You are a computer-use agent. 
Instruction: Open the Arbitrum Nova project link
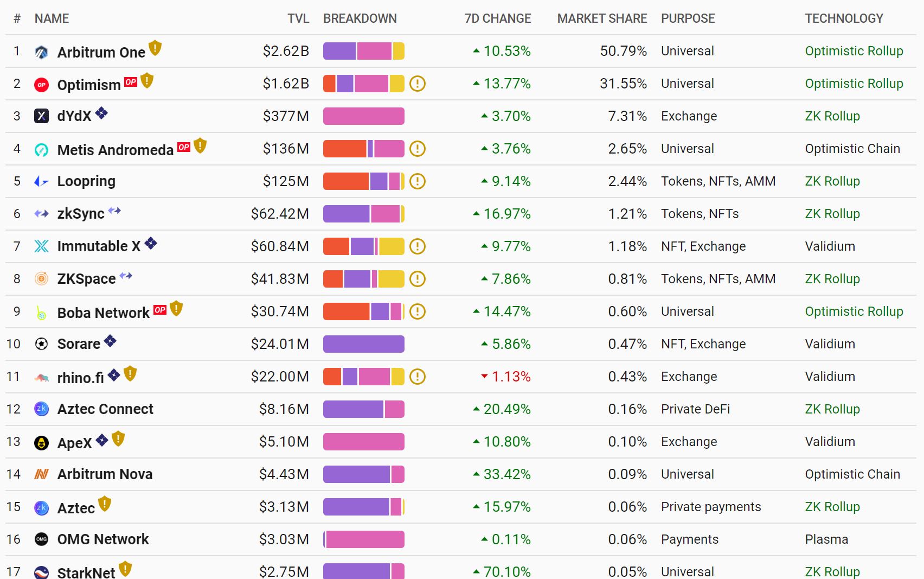click(105, 474)
